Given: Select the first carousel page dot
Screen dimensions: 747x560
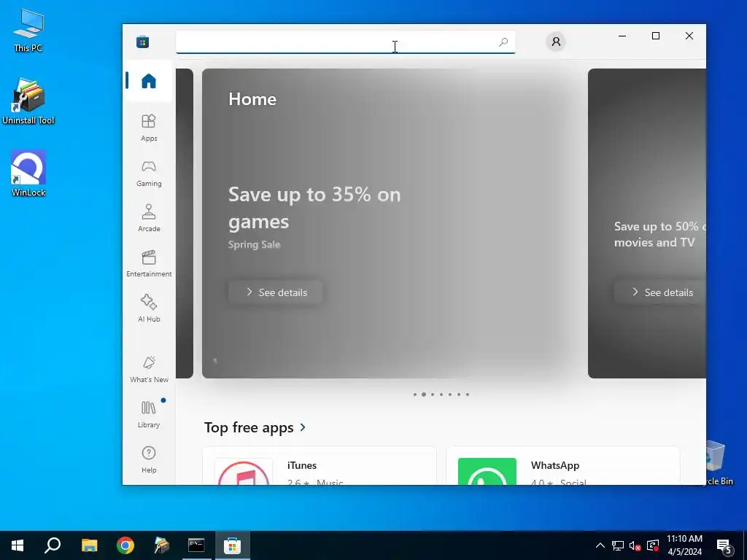Looking at the screenshot, I should (x=415, y=394).
